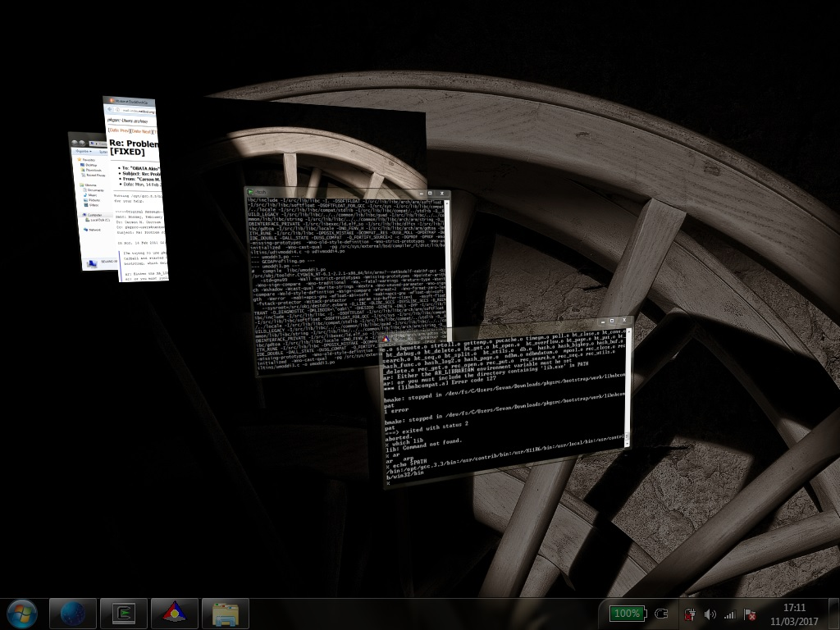This screenshot has height=630, width=840.
Task: Select Network in Explorer navigation pane
Action: [x=92, y=230]
